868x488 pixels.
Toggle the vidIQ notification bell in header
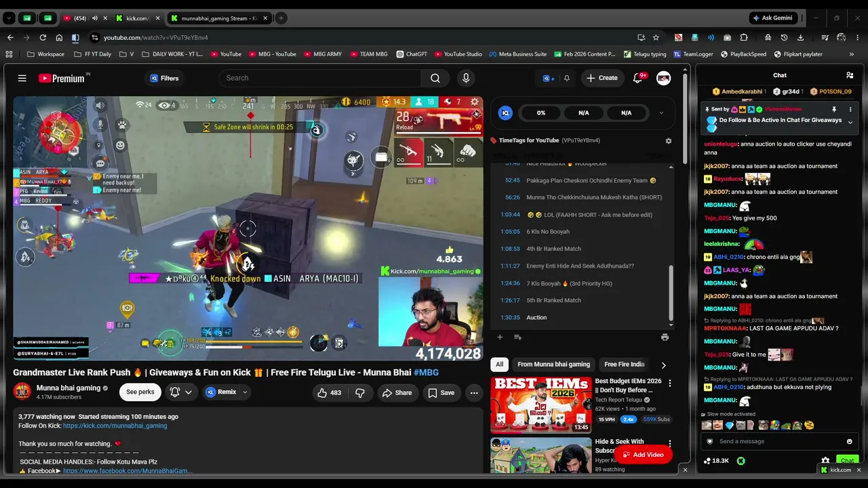(567, 78)
